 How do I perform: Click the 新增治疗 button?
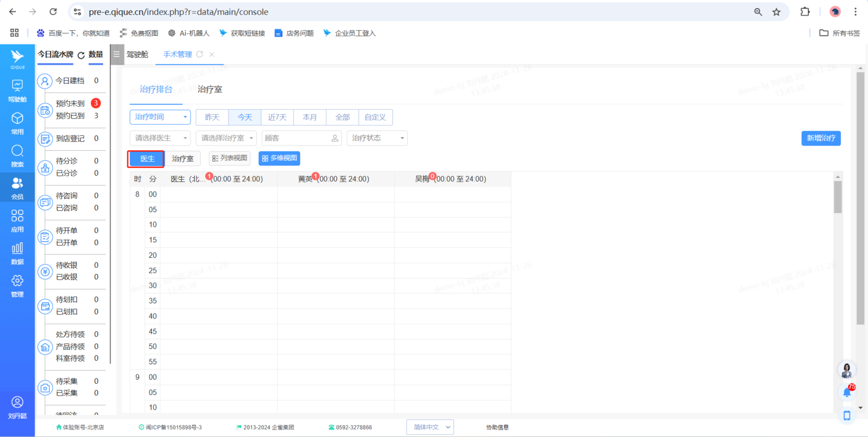821,138
